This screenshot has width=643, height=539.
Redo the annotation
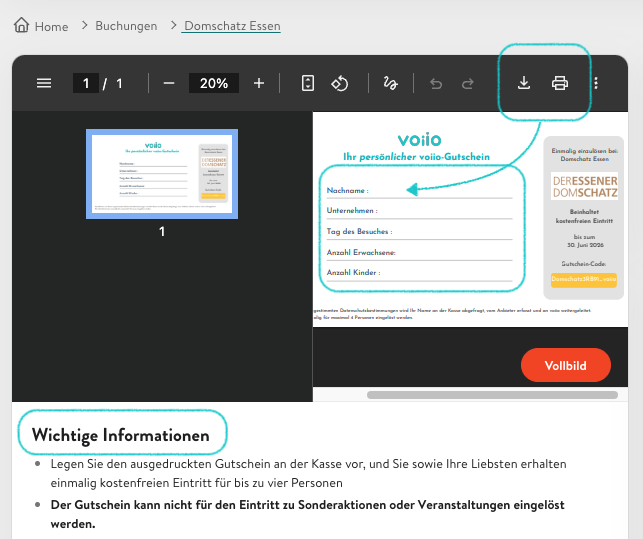(x=468, y=84)
